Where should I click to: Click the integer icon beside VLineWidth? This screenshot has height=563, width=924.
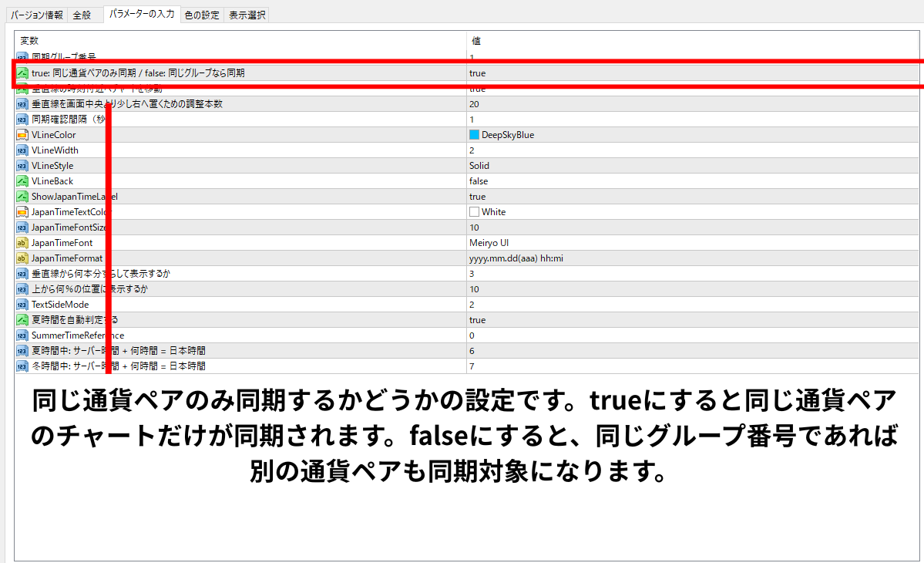pos(22,150)
